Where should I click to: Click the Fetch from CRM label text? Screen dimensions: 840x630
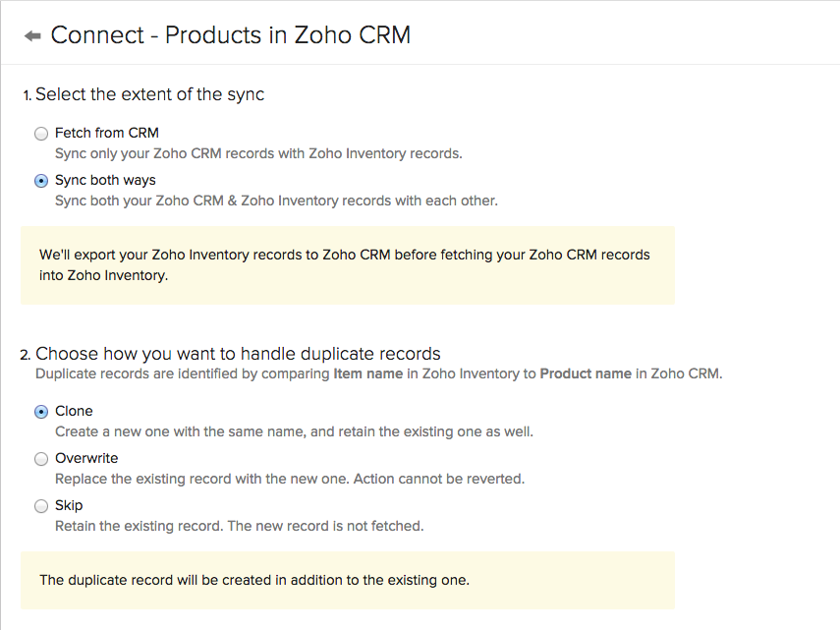click(106, 133)
